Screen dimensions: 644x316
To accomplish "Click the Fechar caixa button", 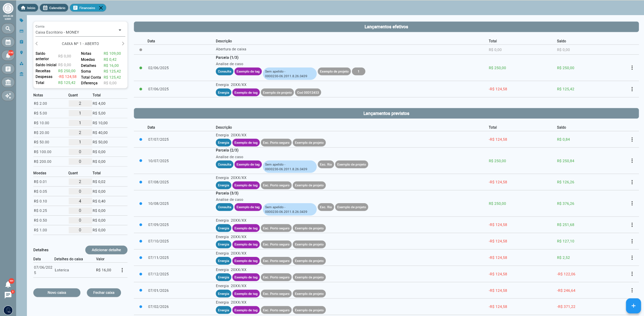I will [x=104, y=292].
